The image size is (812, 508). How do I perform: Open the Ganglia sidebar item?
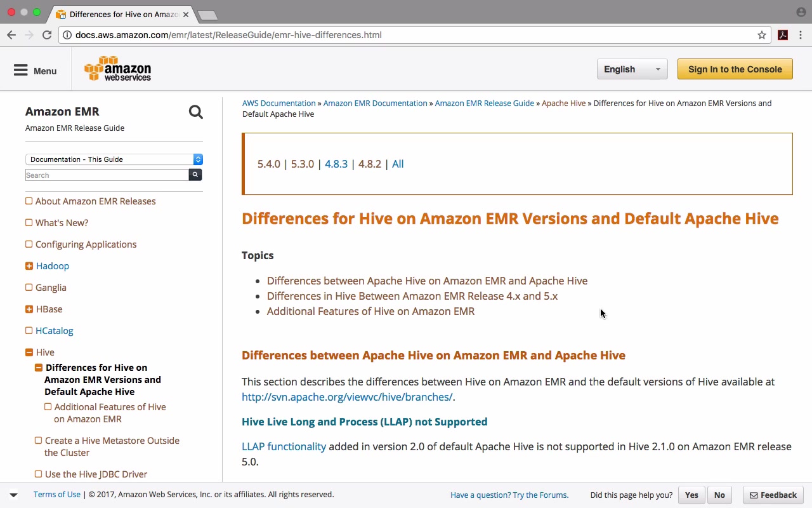pos(51,288)
